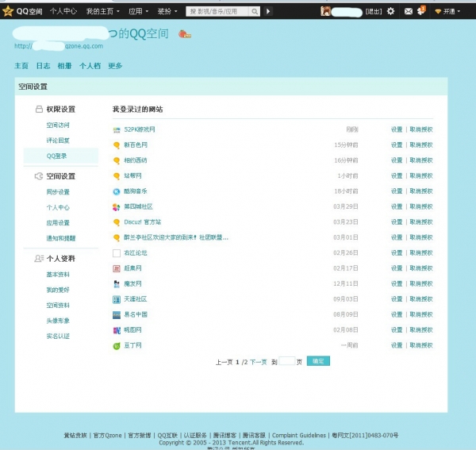This screenshot has width=476, height=450.
Task: Open the 醉兰亭社区 site link
Action: point(176,237)
